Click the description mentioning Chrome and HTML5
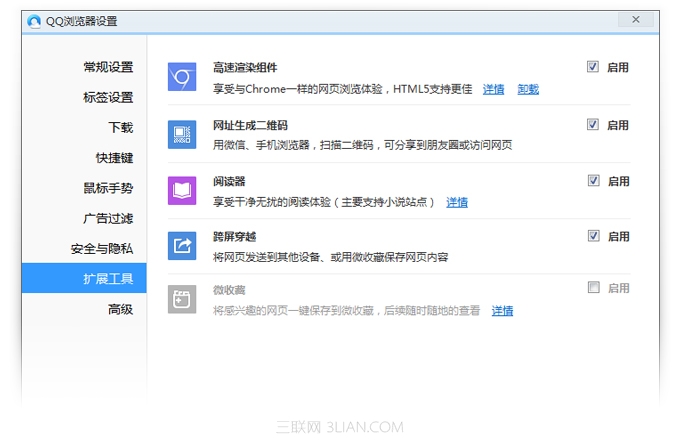The image size is (680, 440). pyautogui.click(x=343, y=89)
